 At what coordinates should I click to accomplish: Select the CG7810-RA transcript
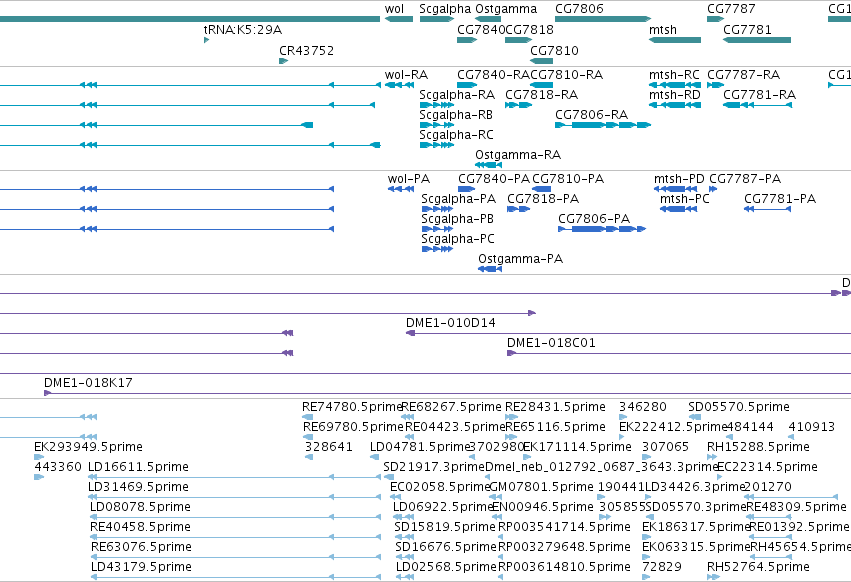pos(542,85)
